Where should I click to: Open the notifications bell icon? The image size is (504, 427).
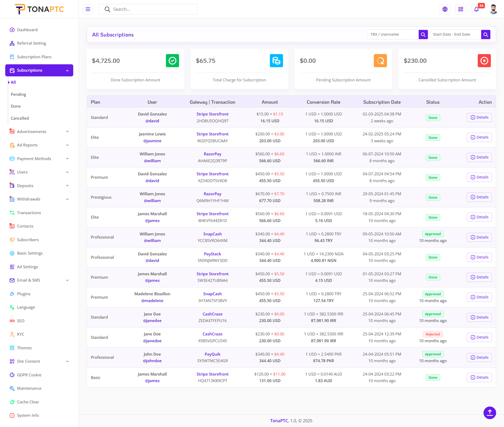(x=476, y=9)
